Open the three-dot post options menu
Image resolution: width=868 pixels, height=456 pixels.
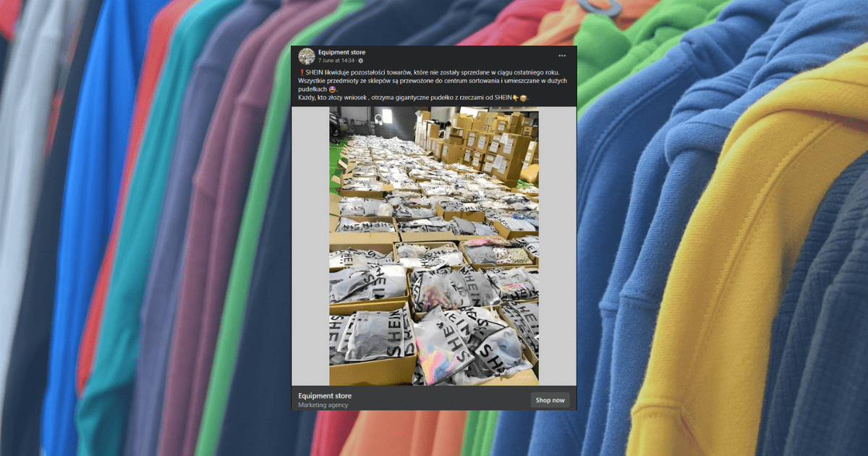pos(562,56)
